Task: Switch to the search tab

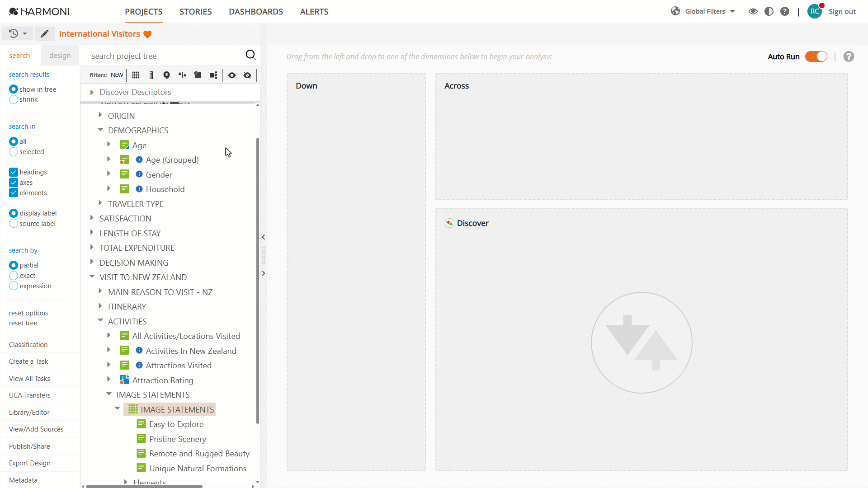Action: coord(19,56)
